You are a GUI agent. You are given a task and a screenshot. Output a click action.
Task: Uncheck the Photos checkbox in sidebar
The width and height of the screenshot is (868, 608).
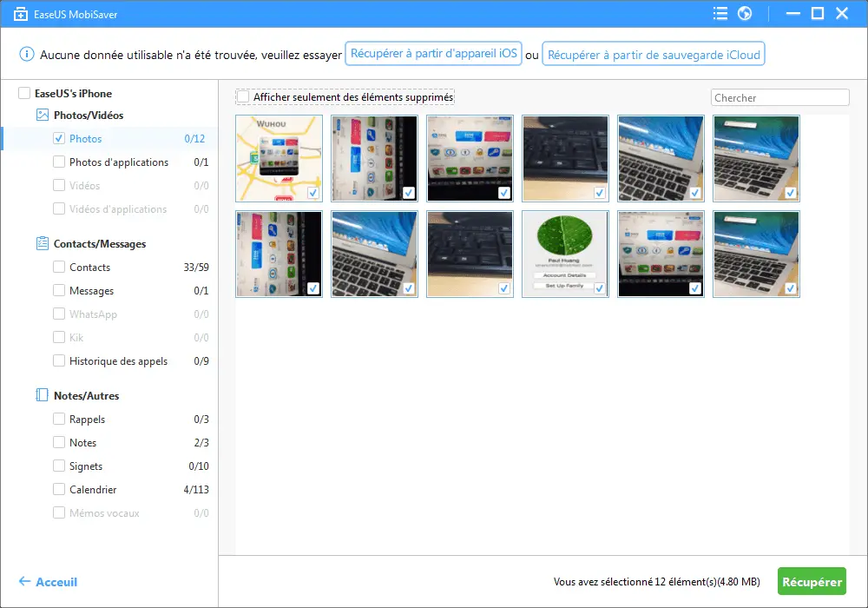[x=59, y=138]
